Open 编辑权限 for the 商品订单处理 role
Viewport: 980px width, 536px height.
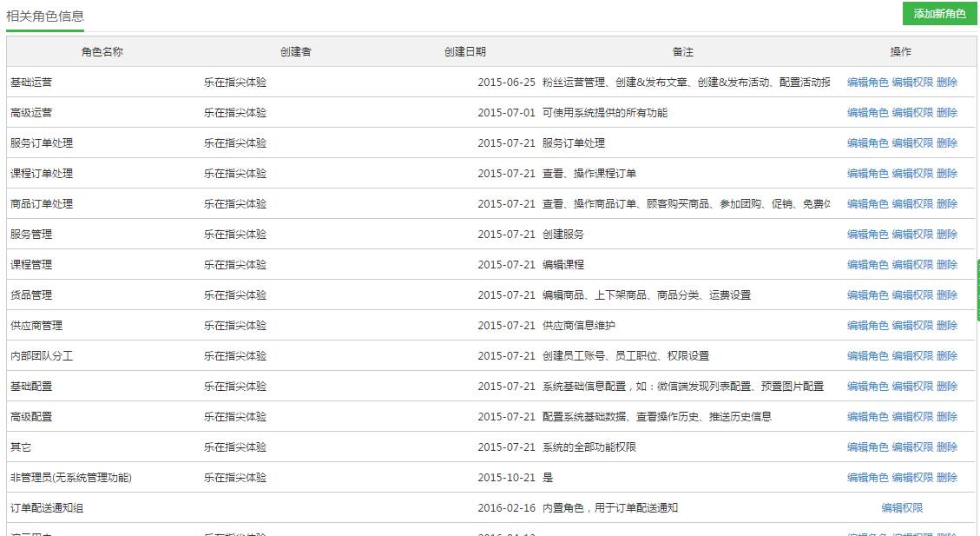click(x=912, y=204)
